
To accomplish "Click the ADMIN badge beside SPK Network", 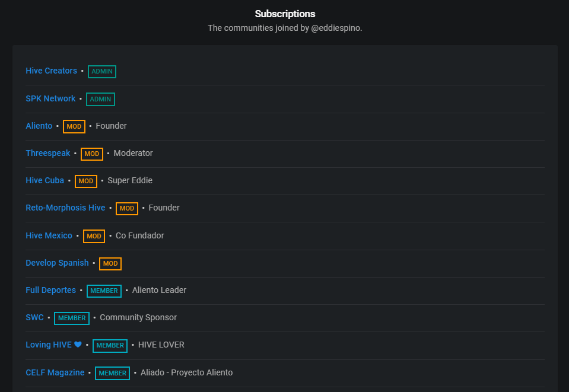I will (100, 99).
